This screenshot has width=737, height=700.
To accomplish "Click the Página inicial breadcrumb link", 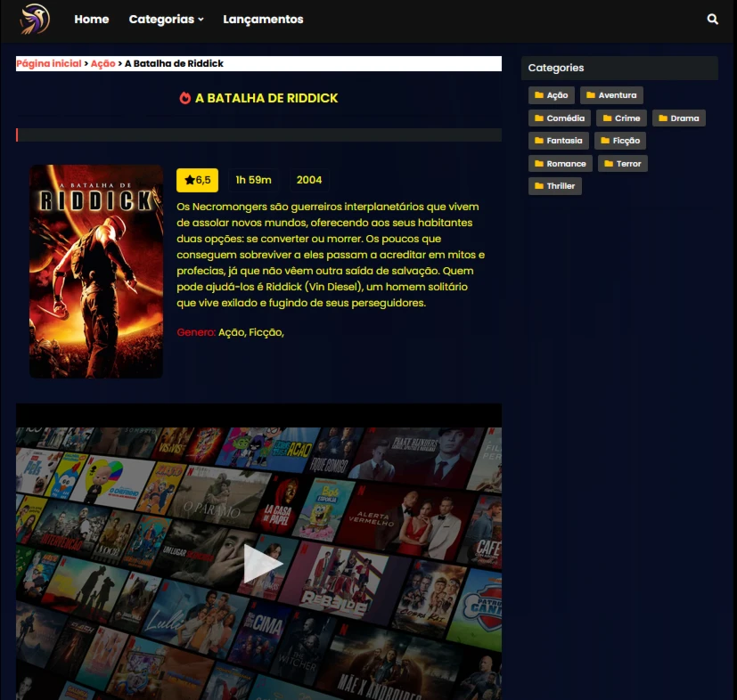I will [49, 63].
